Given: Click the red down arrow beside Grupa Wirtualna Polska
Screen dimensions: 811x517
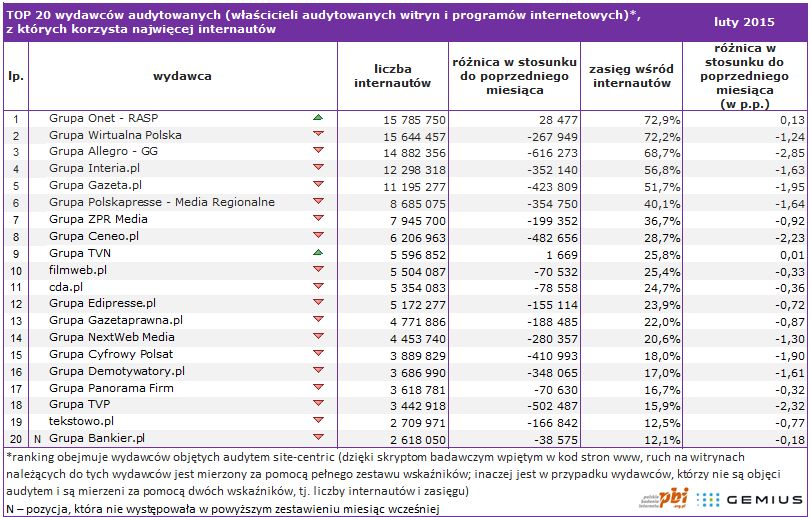Looking at the screenshot, I should [x=318, y=134].
